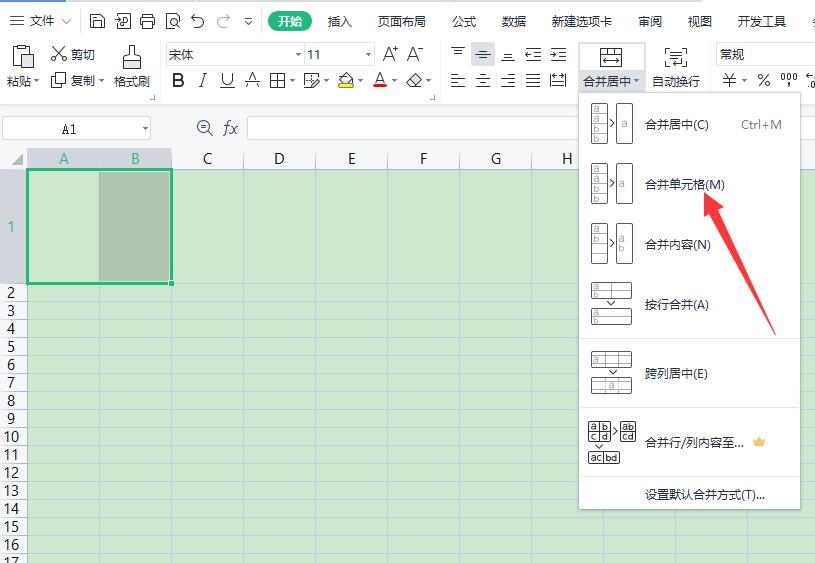Click the Copy (复制) icon
The height and width of the screenshot is (563, 815).
click(58, 80)
